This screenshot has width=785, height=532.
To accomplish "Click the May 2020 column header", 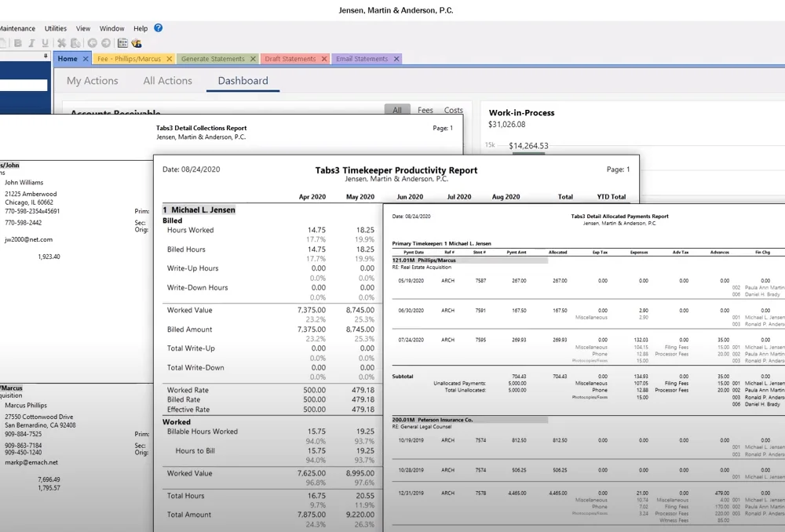I will [x=360, y=197].
